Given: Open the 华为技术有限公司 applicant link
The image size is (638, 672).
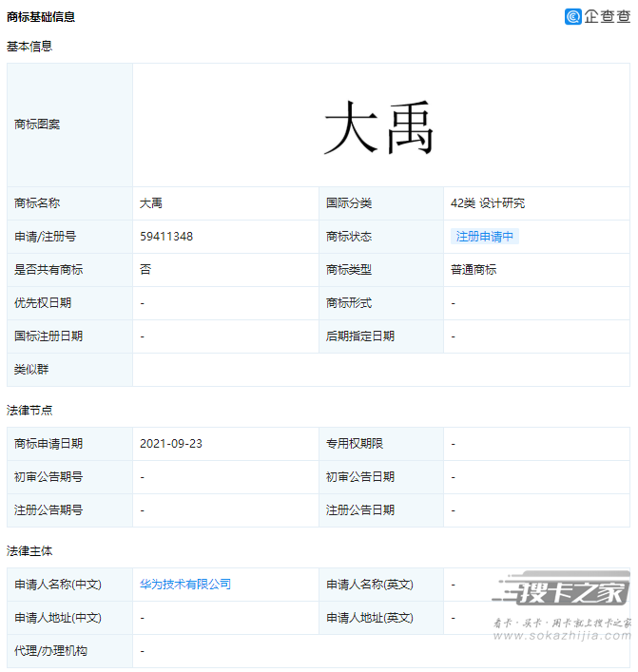Looking at the screenshot, I should click(185, 585).
